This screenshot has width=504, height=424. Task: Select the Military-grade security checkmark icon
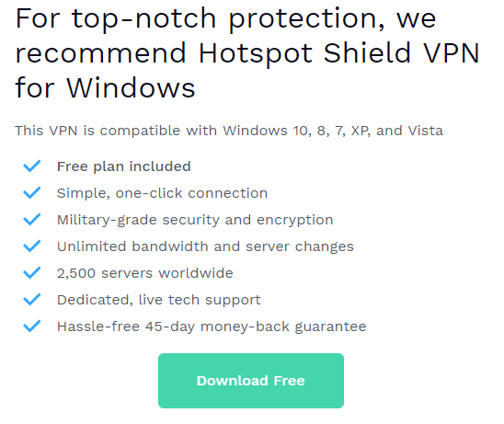click(32, 220)
